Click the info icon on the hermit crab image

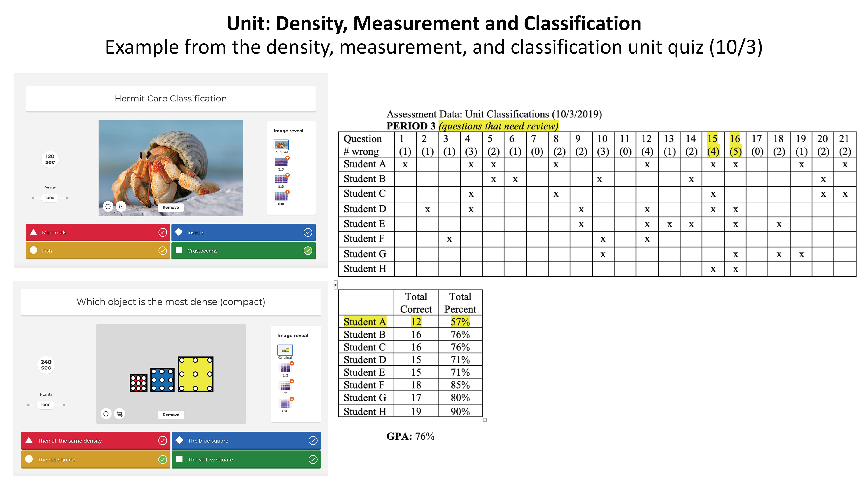(x=108, y=206)
